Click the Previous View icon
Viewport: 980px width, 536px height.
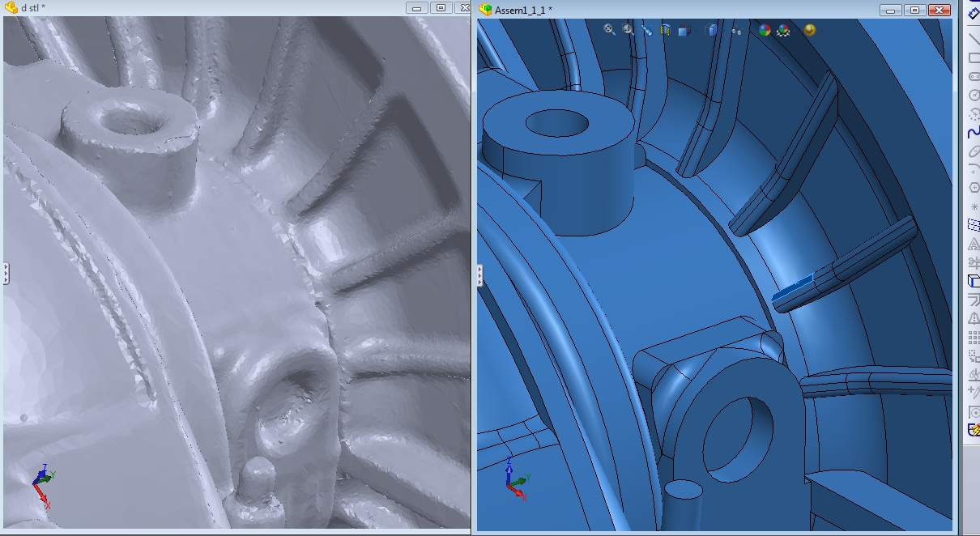coord(647,30)
